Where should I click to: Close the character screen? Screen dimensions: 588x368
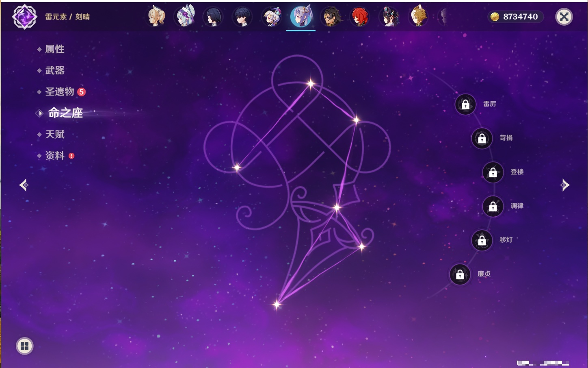pyautogui.click(x=564, y=17)
